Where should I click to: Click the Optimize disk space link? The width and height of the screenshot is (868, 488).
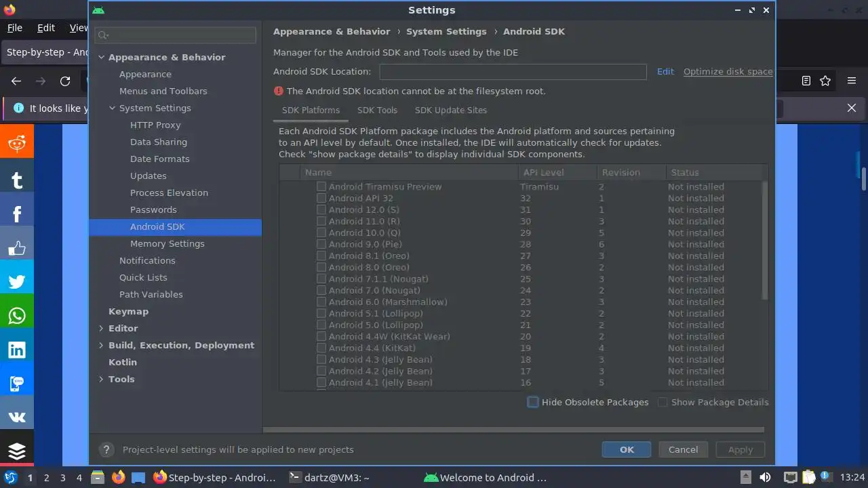coord(728,71)
